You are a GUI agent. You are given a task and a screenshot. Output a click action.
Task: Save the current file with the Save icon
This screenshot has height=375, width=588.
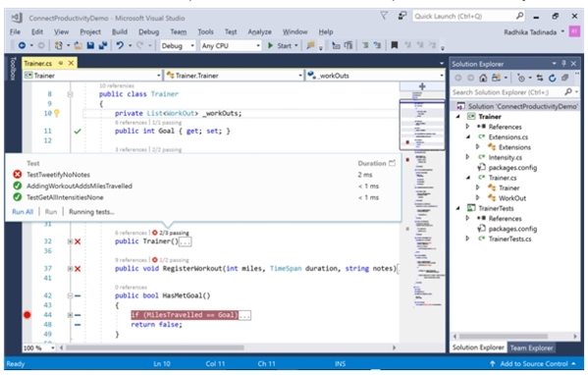point(90,45)
